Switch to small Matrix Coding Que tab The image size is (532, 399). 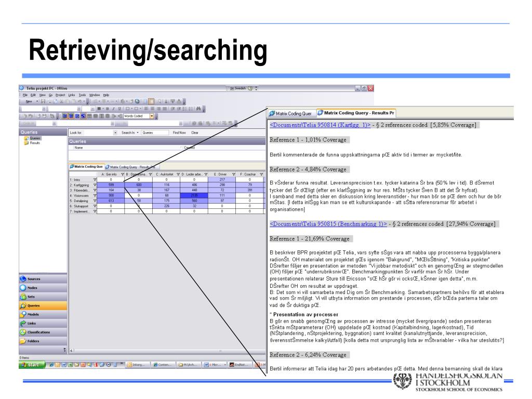click(86, 167)
